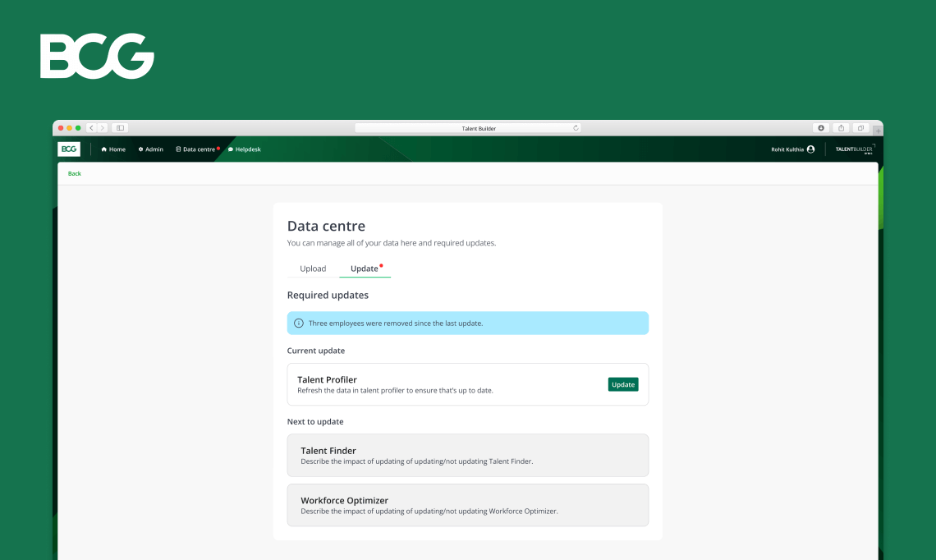Select the Update tab
936x560 pixels.
point(365,269)
